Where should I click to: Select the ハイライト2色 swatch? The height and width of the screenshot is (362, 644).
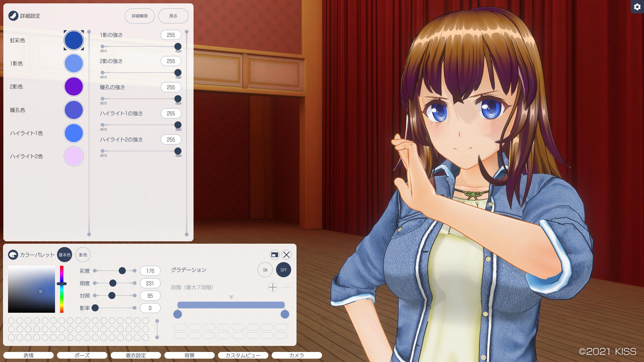(x=74, y=156)
